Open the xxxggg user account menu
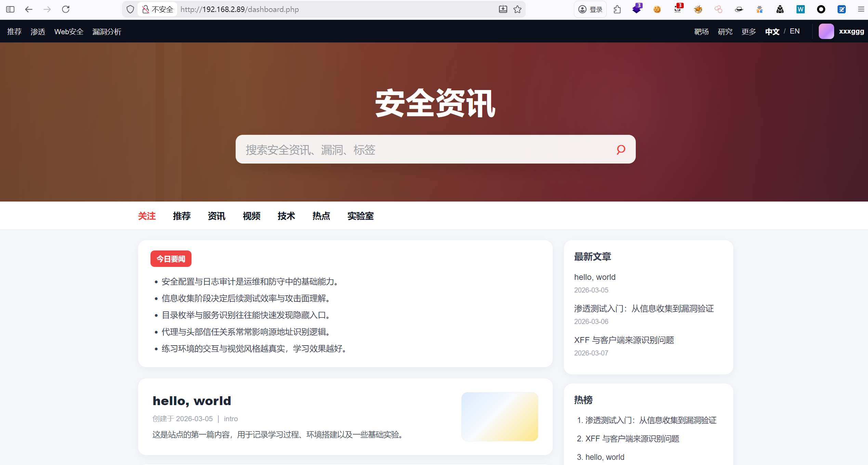868x465 pixels. tap(841, 31)
